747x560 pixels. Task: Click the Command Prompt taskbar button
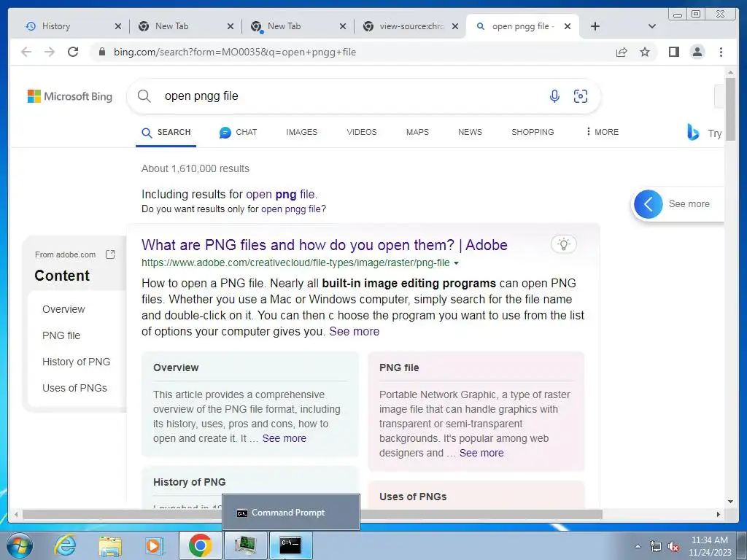coord(290,545)
